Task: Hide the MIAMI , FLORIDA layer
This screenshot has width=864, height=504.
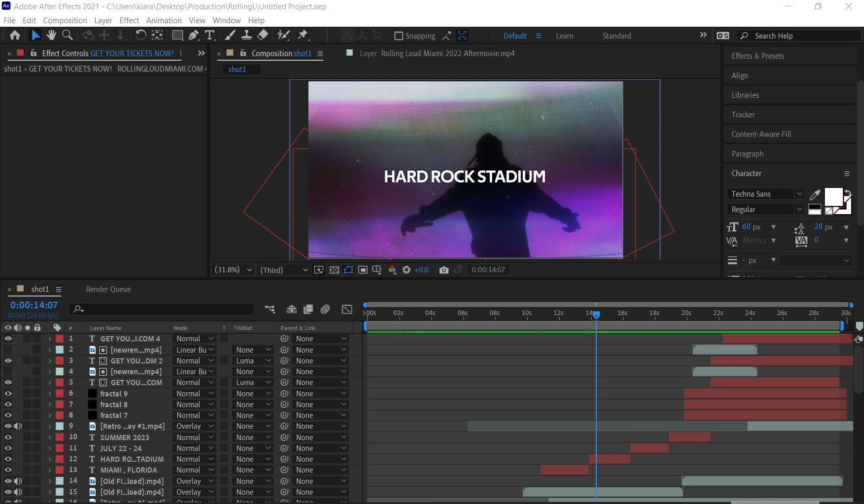Action: 8,470
